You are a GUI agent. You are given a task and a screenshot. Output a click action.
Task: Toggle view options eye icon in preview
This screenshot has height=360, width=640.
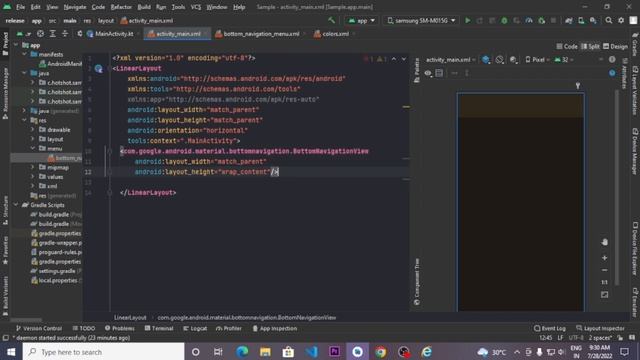[x=428, y=73]
